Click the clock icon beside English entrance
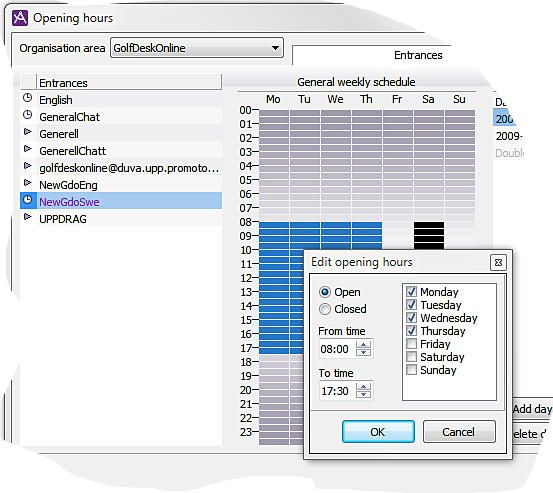 click(x=28, y=98)
